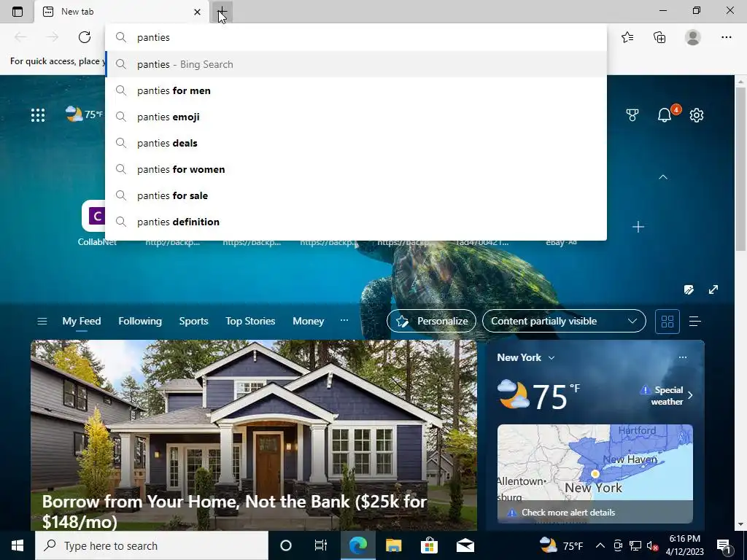Image resolution: width=747 pixels, height=560 pixels.
Task: Open Microsoft Edge on the taskbar
Action: click(x=357, y=545)
